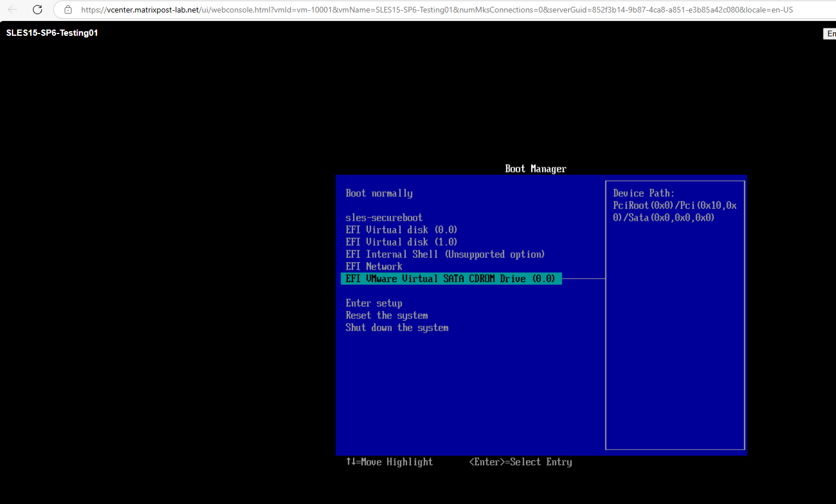Image resolution: width=836 pixels, height=504 pixels.
Task: Click the 'Device Path:' label
Action: pos(644,194)
